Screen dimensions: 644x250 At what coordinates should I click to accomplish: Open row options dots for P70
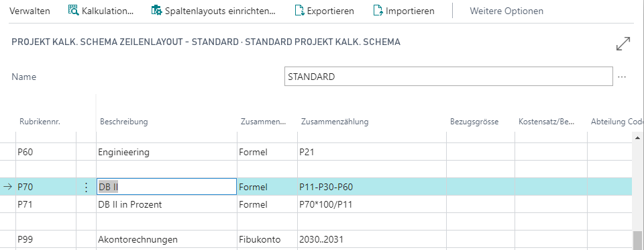[x=87, y=187]
